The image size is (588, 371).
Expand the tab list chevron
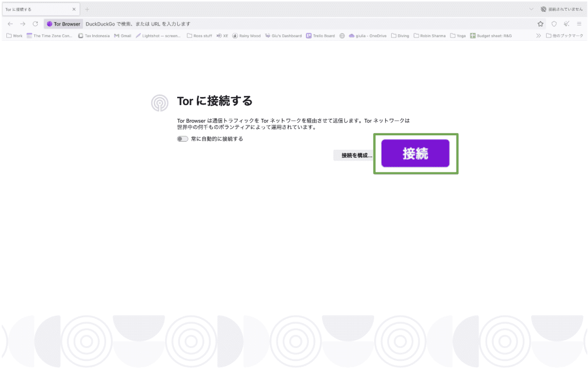pos(531,8)
